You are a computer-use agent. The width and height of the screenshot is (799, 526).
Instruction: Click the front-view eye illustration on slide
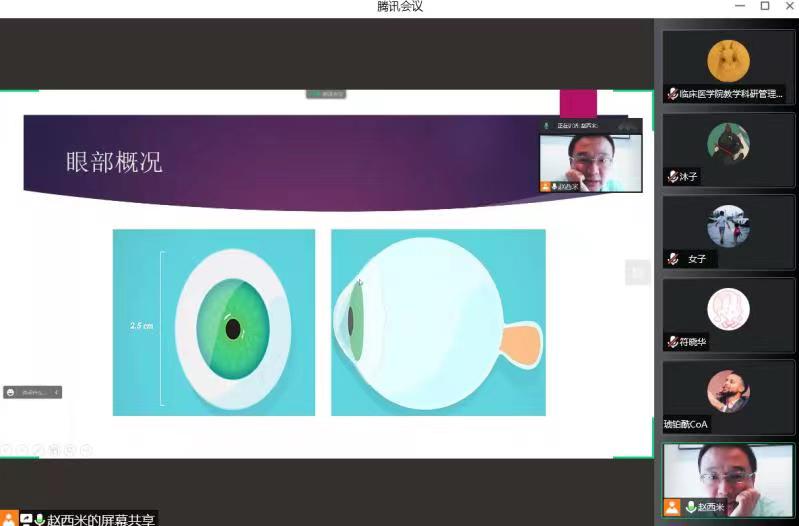[213, 322]
